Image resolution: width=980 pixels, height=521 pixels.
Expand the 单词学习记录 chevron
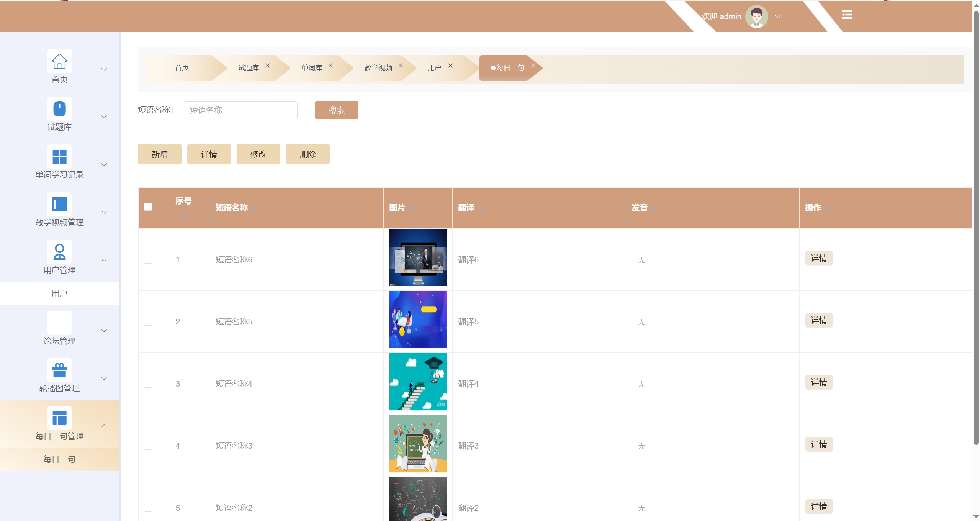tap(104, 165)
